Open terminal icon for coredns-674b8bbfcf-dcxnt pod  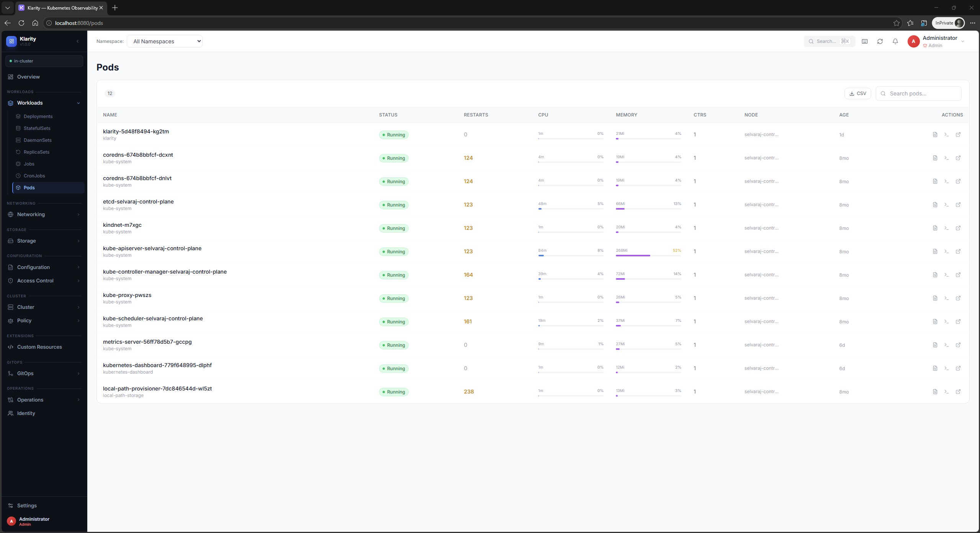(x=946, y=158)
